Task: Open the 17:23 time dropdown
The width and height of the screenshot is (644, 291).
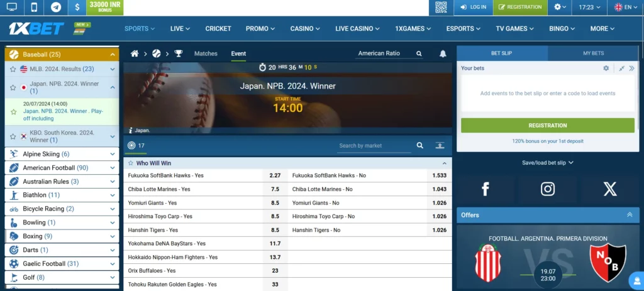Action: click(x=589, y=7)
